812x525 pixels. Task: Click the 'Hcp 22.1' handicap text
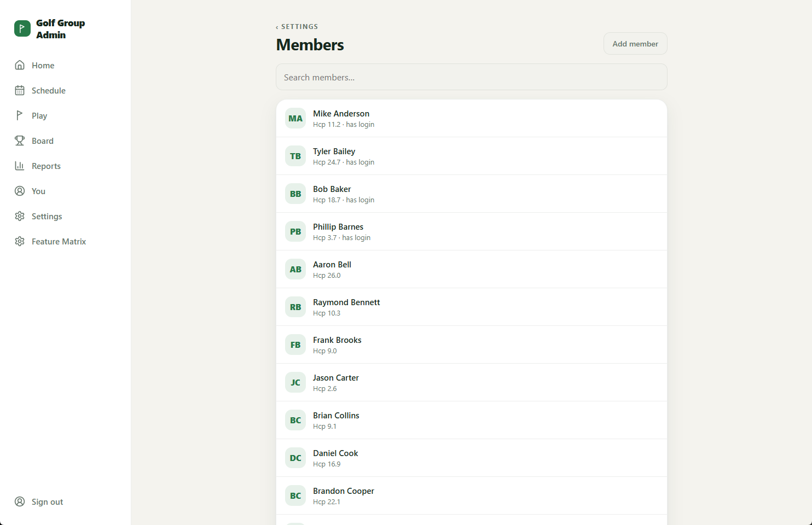pyautogui.click(x=327, y=502)
